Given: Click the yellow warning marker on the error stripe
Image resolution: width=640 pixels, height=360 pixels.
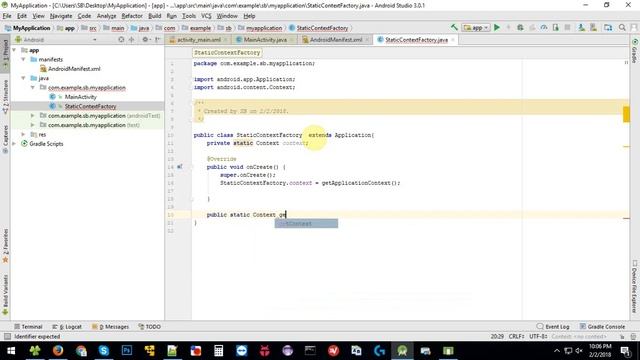Looking at the screenshot, I should [x=626, y=114].
